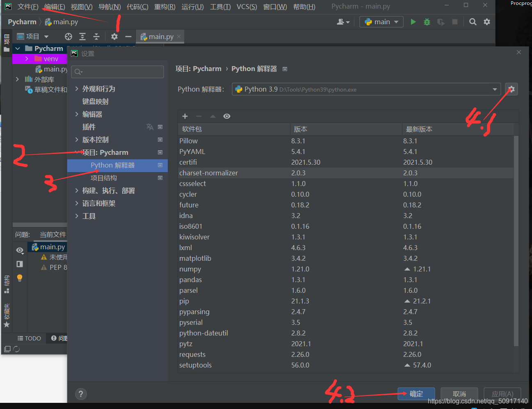Toggle show early releases eye icon

point(227,116)
